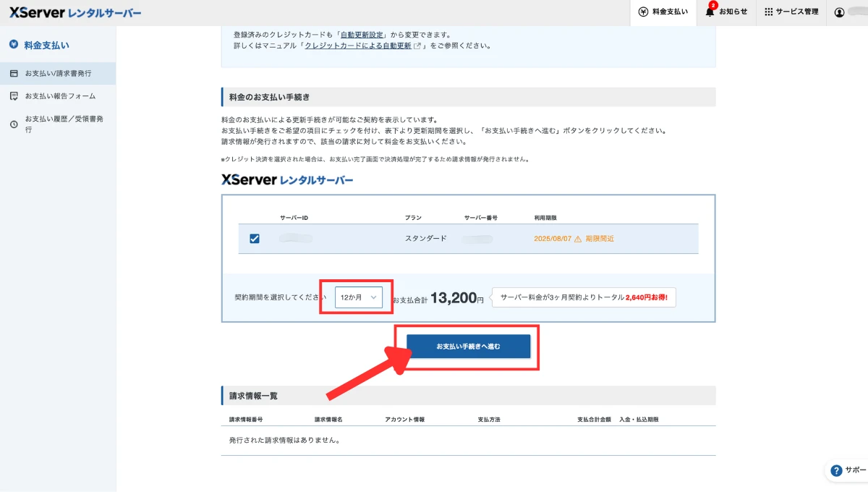Click the サーバー番号 column header
868x492 pixels.
tap(480, 217)
